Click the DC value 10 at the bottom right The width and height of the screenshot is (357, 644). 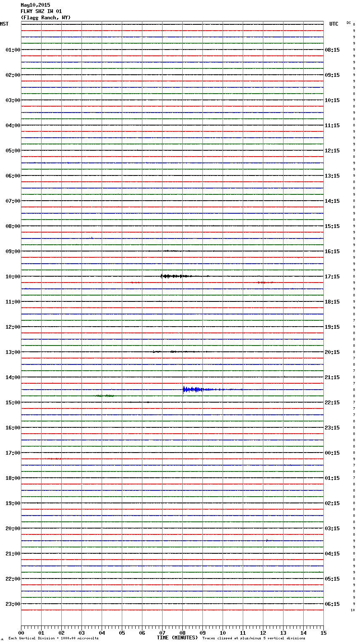click(353, 610)
